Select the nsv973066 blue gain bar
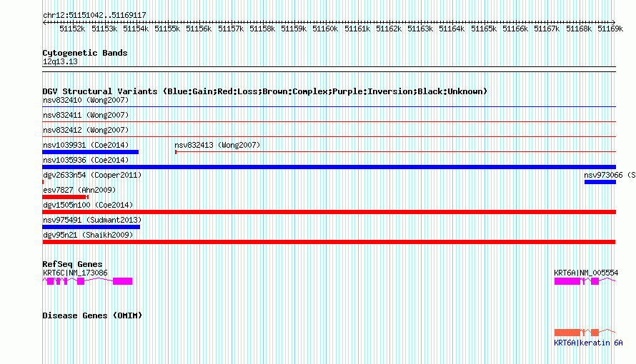 600,182
